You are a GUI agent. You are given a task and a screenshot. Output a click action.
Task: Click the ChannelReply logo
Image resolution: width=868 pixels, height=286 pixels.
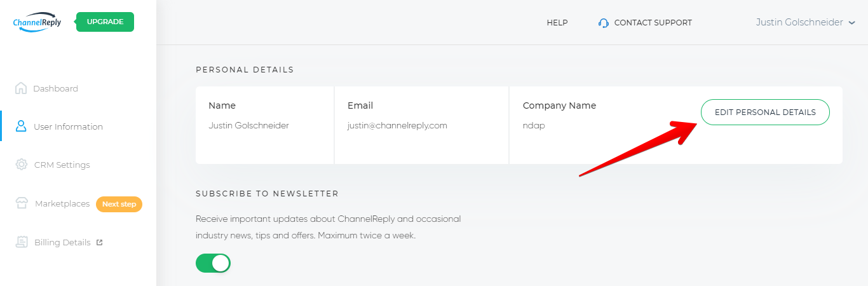(37, 22)
